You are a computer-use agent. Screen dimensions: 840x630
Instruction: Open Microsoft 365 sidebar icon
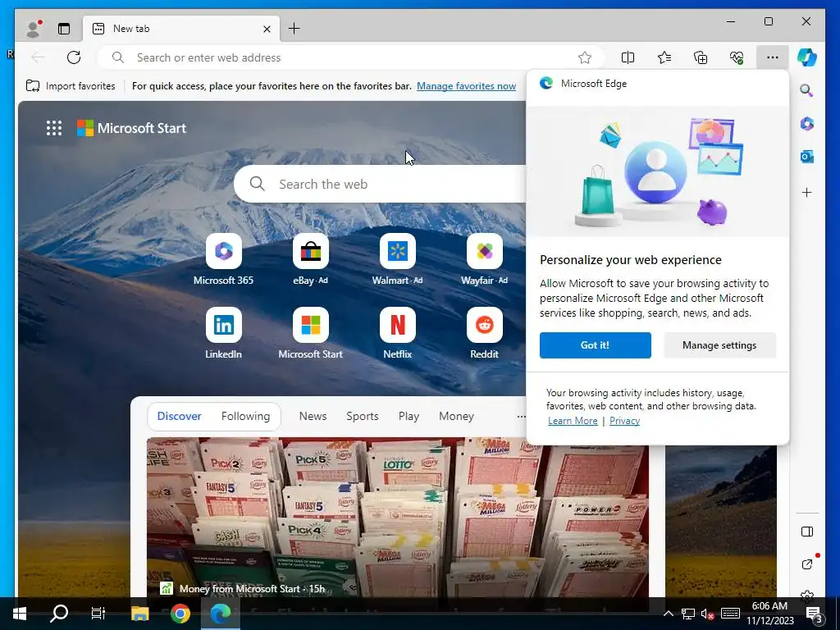[807, 124]
